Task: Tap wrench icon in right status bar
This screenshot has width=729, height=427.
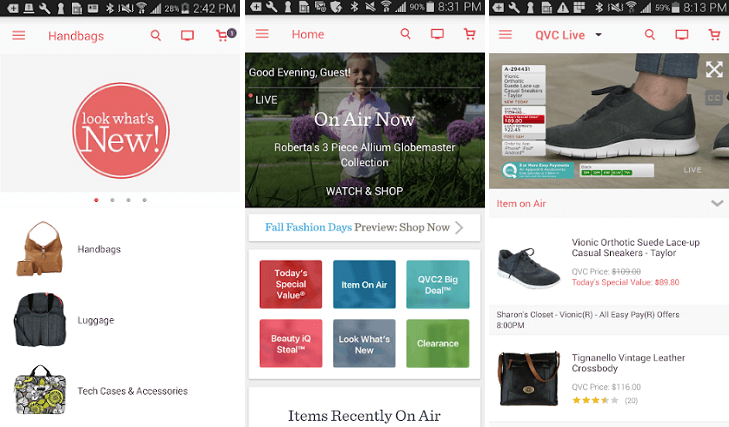Action: 515,7
